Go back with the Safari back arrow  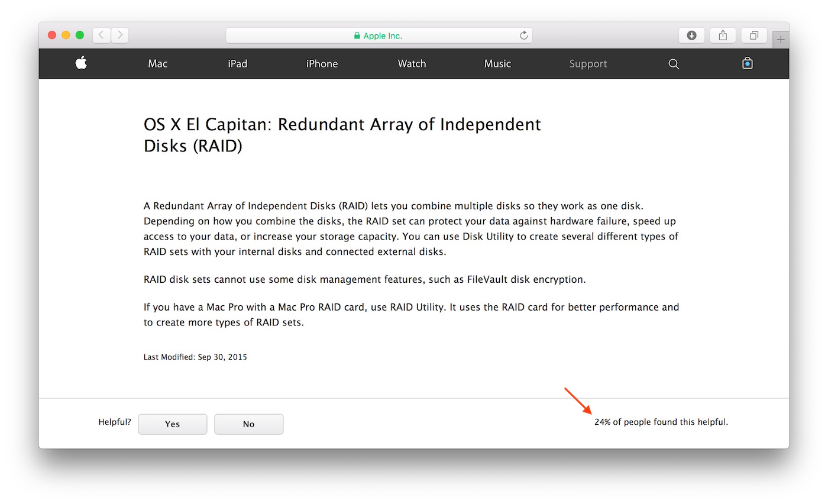tap(101, 35)
